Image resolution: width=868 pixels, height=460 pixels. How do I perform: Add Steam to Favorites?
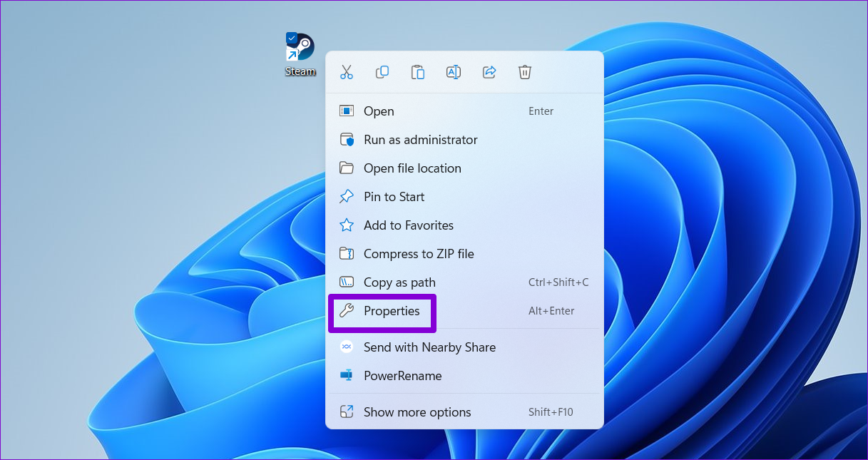[x=409, y=225]
